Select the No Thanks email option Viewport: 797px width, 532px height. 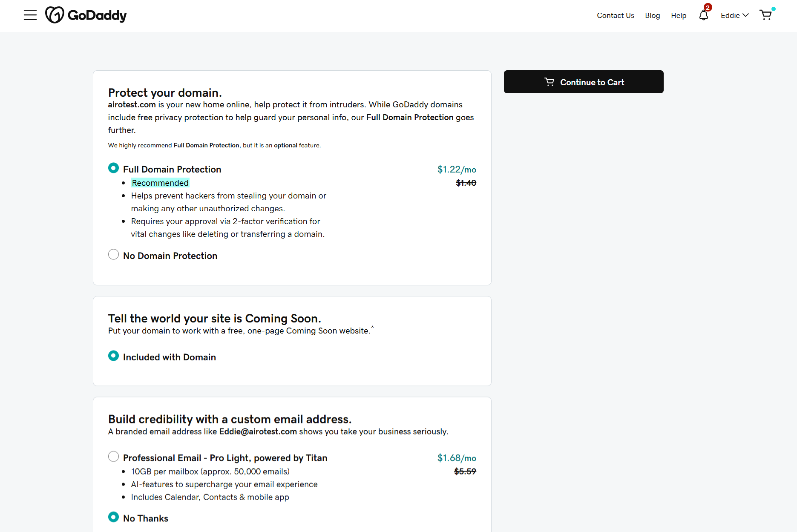[113, 517]
